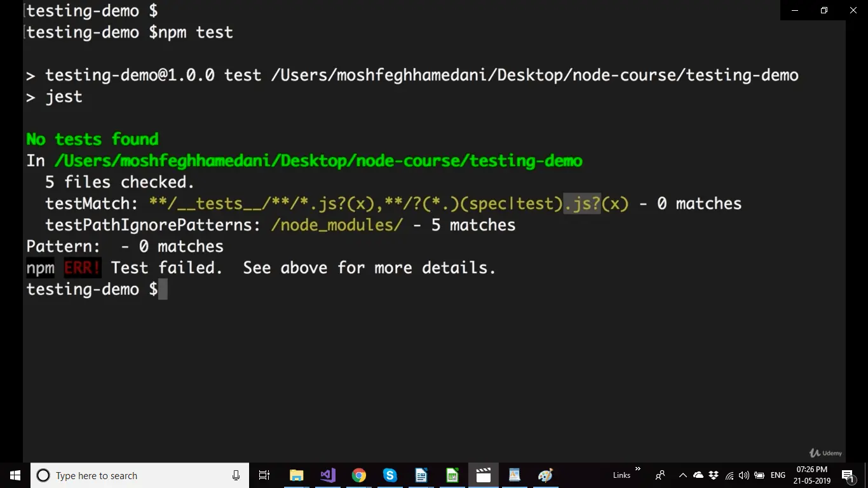Open Paint from the taskbar
Viewport: 868px width, 488px height.
[546, 475]
